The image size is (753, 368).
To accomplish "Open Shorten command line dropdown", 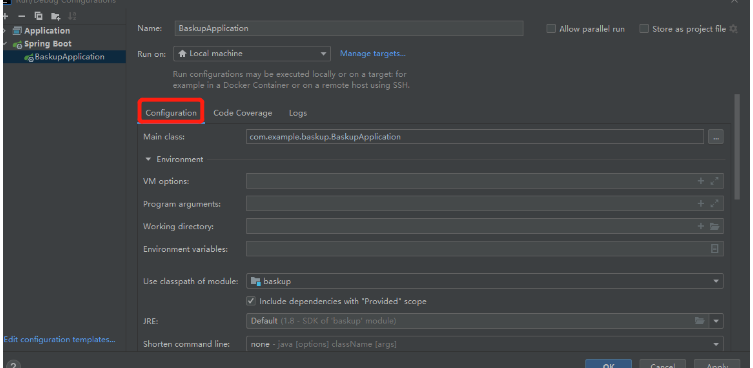I will 485,344.
